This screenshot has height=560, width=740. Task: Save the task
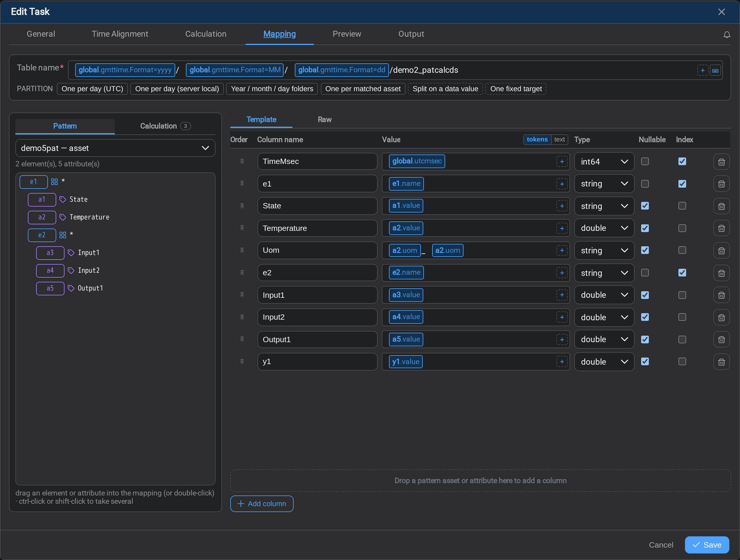tap(707, 545)
